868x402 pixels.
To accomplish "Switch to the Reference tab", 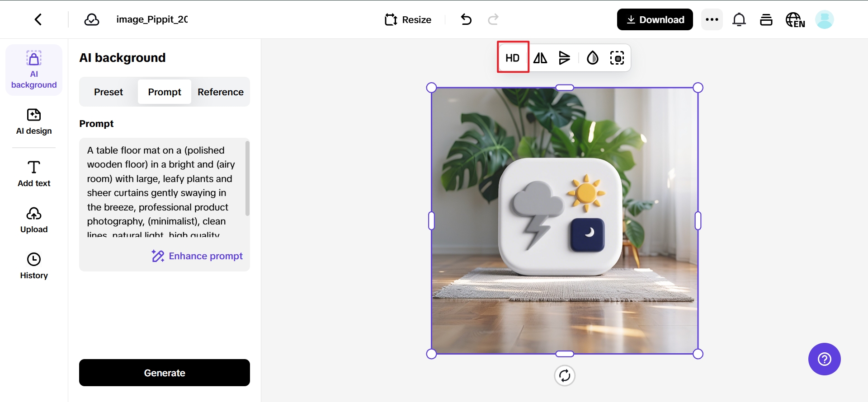I will [221, 92].
